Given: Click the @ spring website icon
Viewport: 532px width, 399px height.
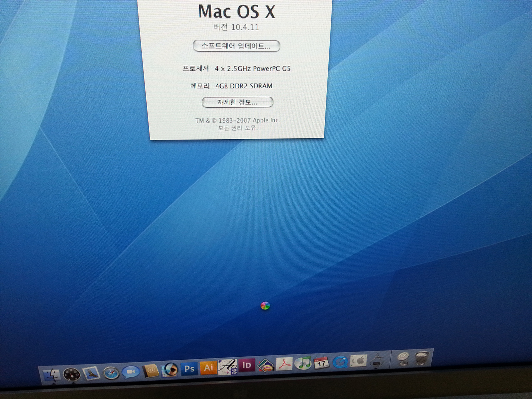Looking at the screenshot, I should coord(403,358).
